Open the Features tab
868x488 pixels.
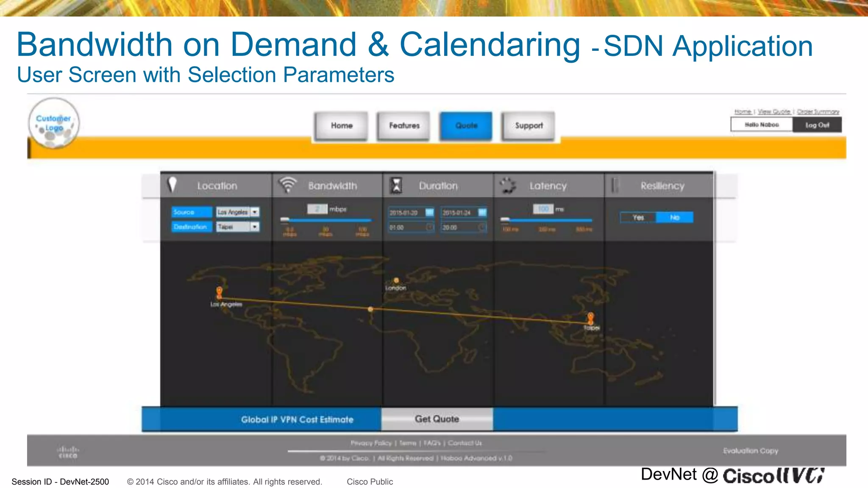coord(404,126)
